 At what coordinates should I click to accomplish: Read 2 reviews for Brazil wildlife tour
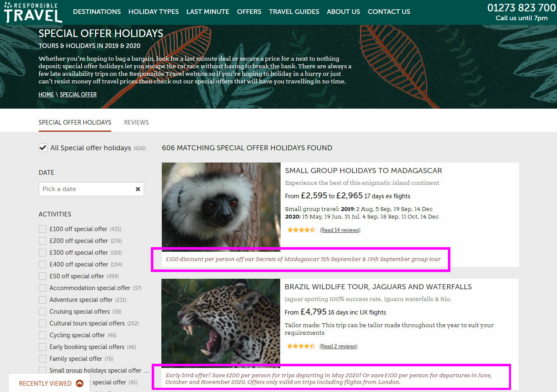338,347
